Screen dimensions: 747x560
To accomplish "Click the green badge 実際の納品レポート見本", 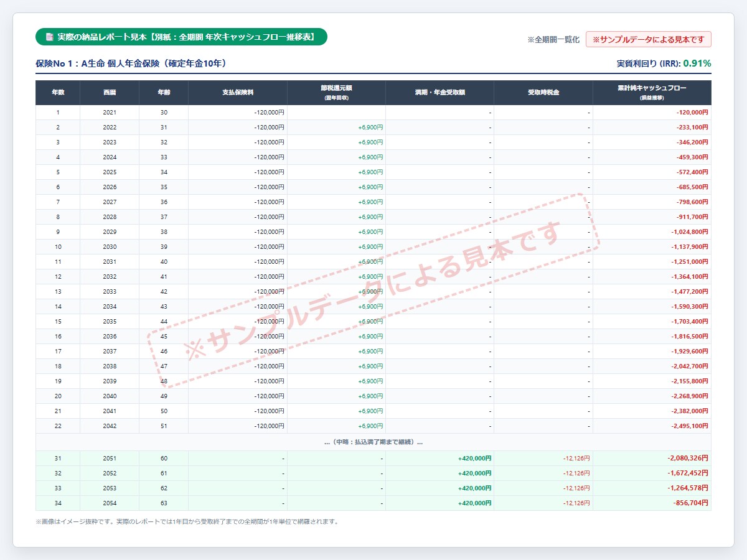I will pyautogui.click(x=181, y=37).
